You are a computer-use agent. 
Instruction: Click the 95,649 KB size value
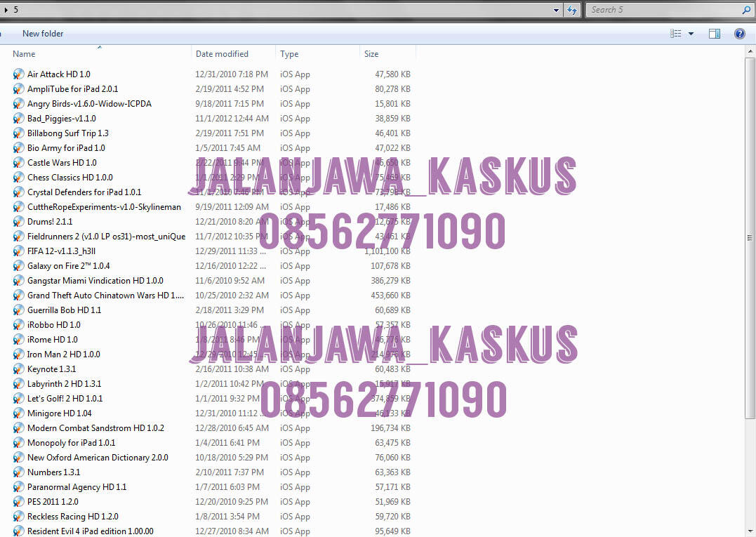coord(392,531)
